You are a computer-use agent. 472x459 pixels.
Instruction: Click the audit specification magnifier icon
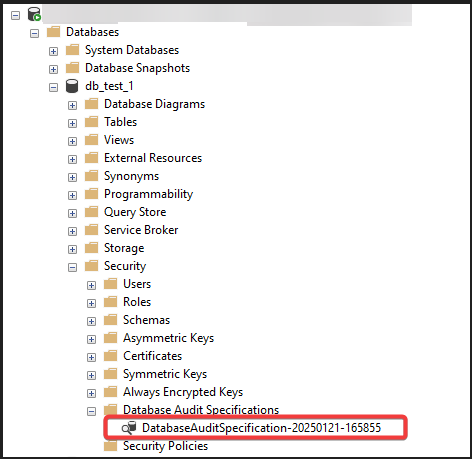129,428
